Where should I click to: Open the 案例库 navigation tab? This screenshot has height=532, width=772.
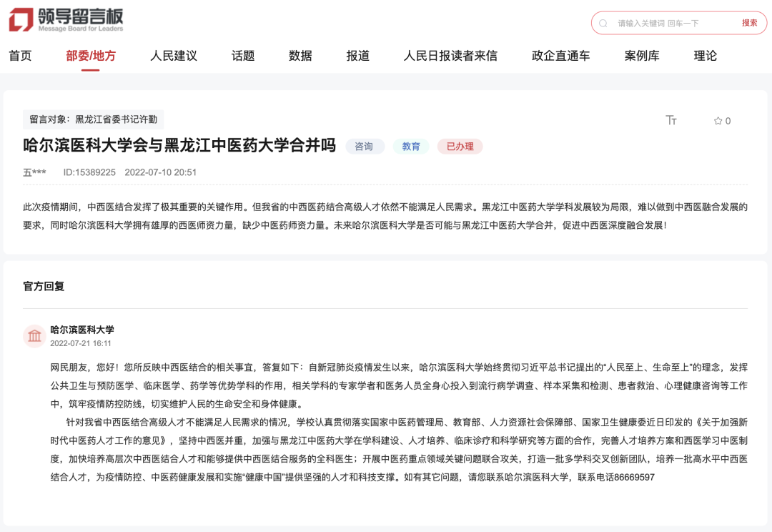coord(642,56)
